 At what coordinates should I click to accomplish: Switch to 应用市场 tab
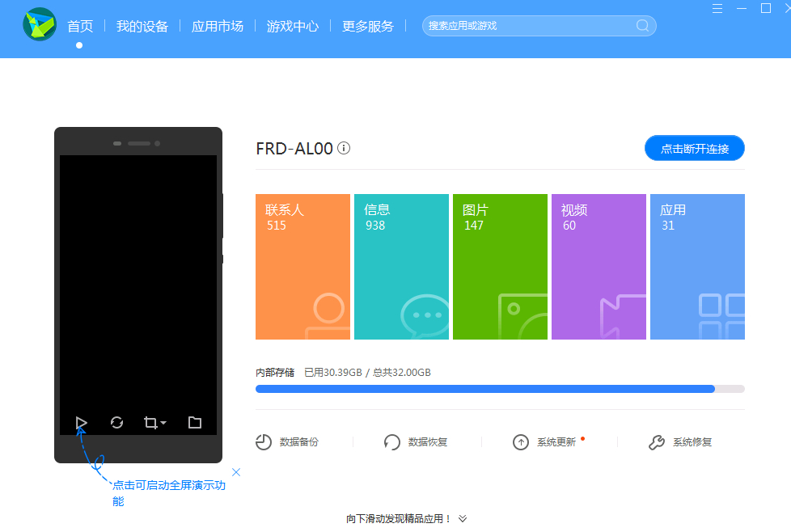218,26
